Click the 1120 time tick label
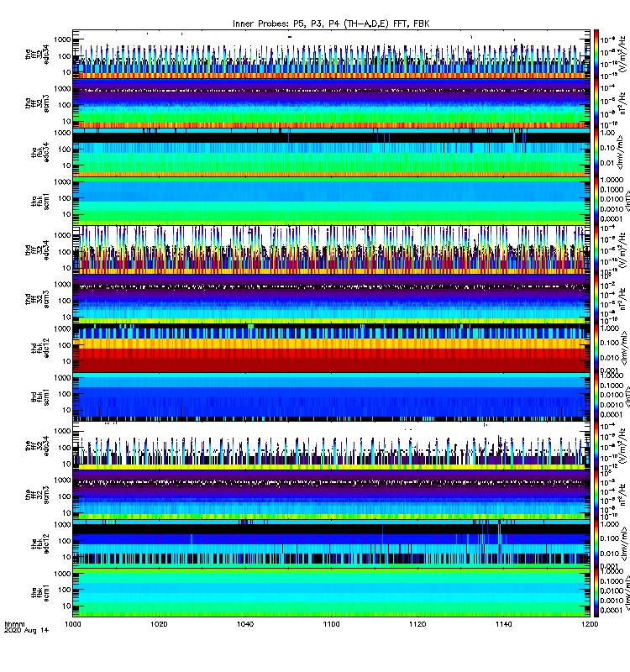Image resolution: width=630 pixels, height=672 pixels. [x=417, y=624]
